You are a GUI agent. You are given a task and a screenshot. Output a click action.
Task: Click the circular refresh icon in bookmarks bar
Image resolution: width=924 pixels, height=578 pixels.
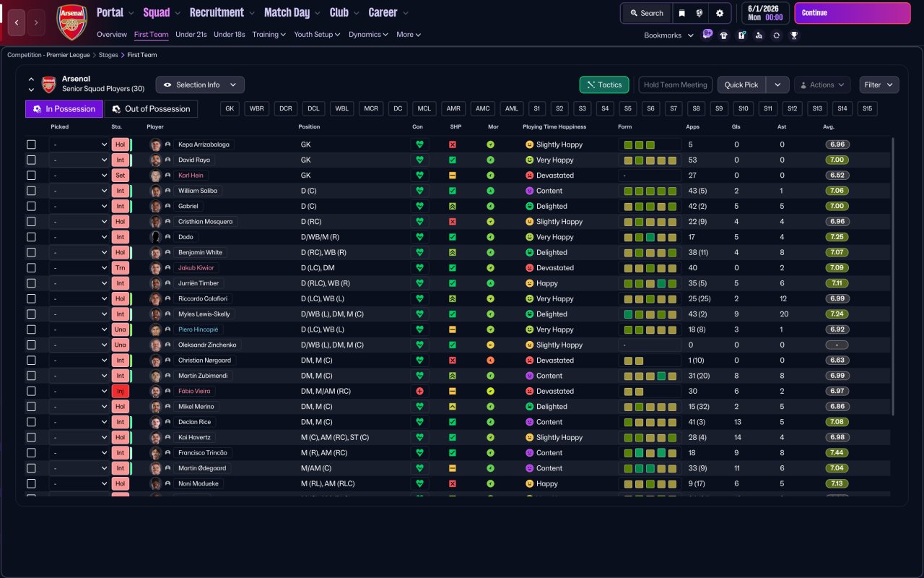coord(776,35)
